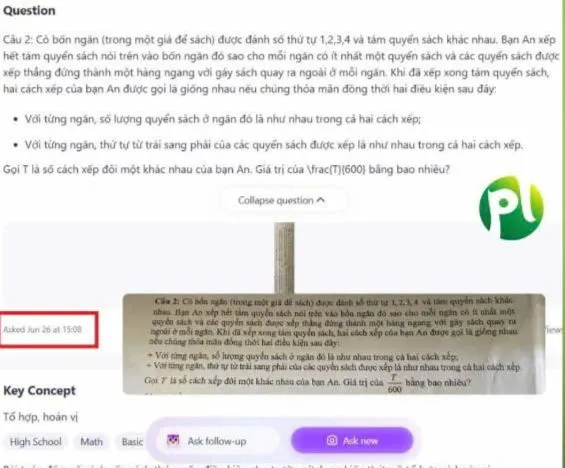Select the Basic difficulty tag

(132, 442)
